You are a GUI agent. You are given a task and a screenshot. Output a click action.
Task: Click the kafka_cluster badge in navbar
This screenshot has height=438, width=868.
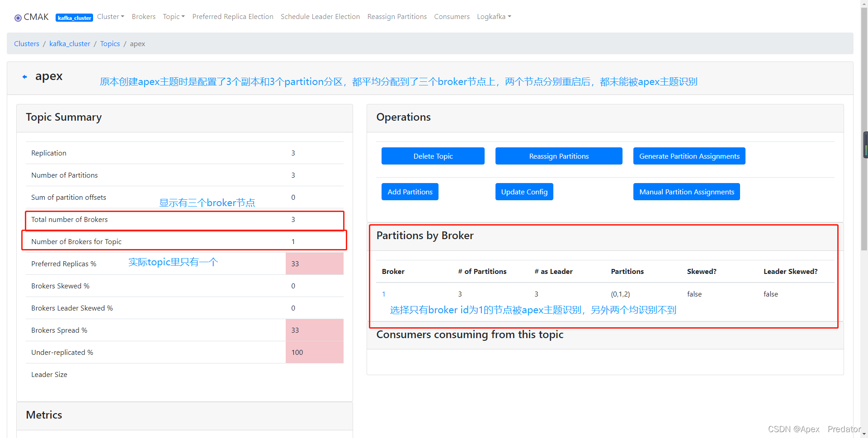coord(74,18)
